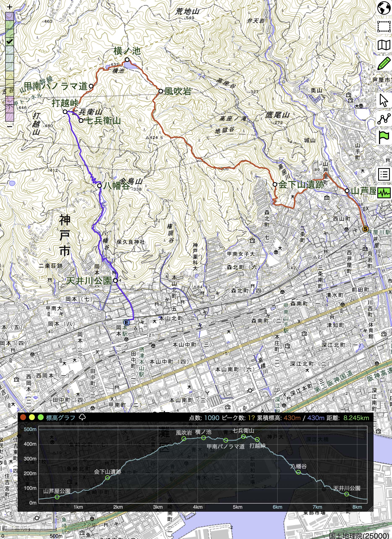This screenshot has height=539, width=392.
Task: Click the 風吹岩 waypoint circle on map
Action: tap(161, 91)
